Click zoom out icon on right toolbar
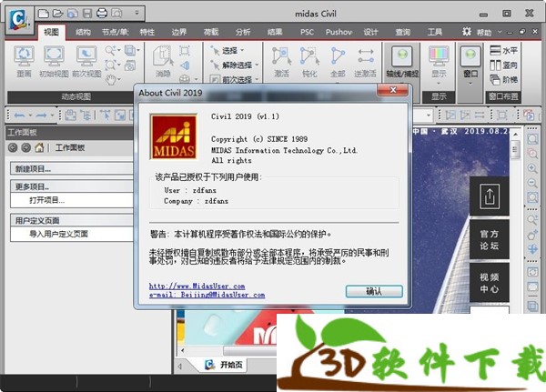 pyautogui.click(x=532, y=183)
